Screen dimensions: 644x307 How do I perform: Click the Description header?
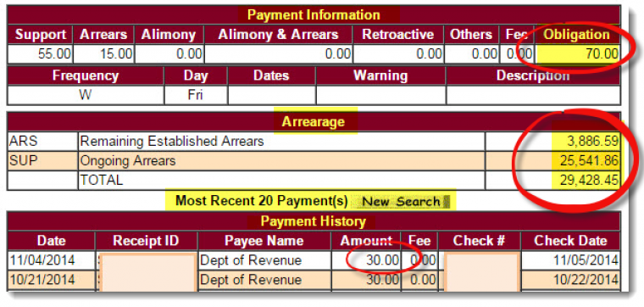point(533,75)
